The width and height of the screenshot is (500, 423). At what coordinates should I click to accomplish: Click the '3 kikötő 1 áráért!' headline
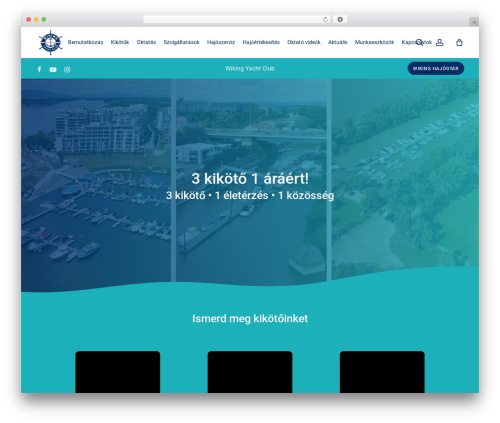point(250,179)
